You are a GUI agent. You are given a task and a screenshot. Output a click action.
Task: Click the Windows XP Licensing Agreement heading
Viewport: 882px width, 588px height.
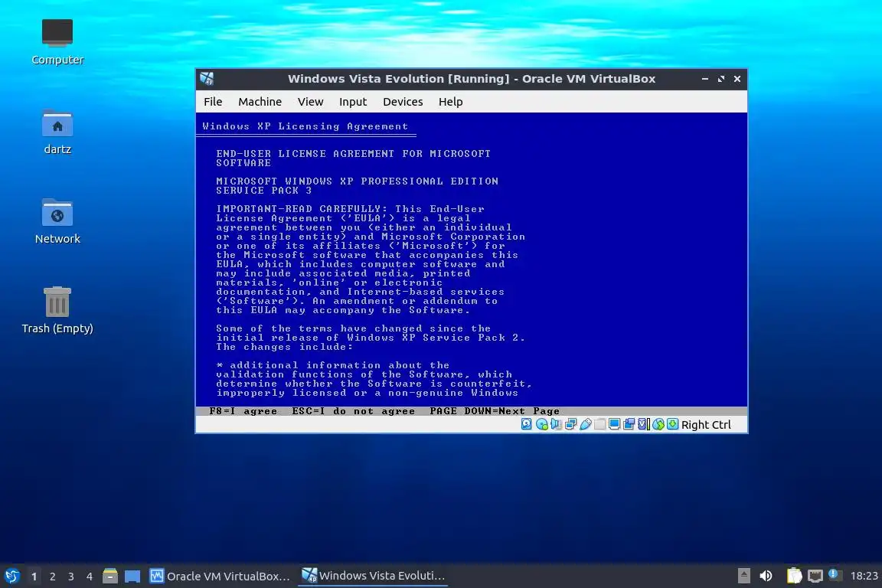click(305, 126)
